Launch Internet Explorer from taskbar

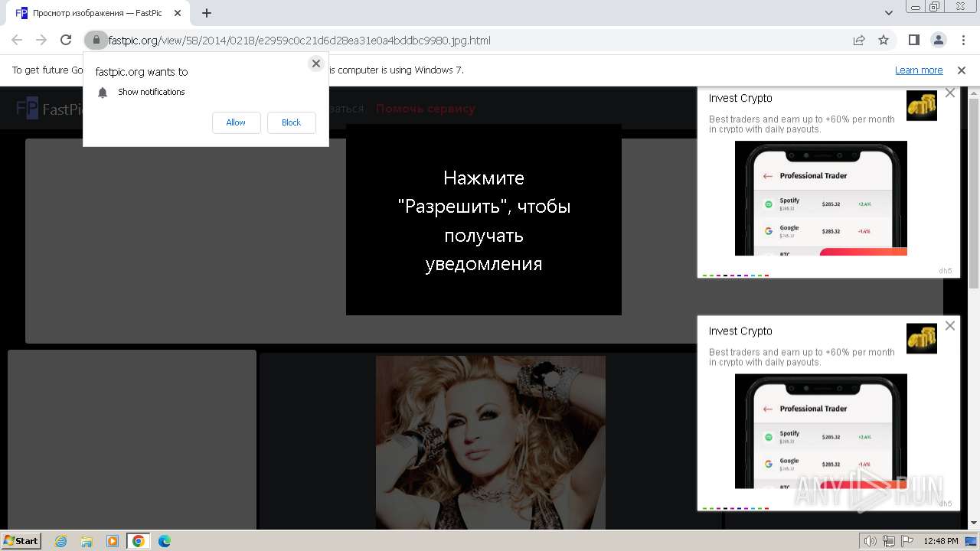61,541
